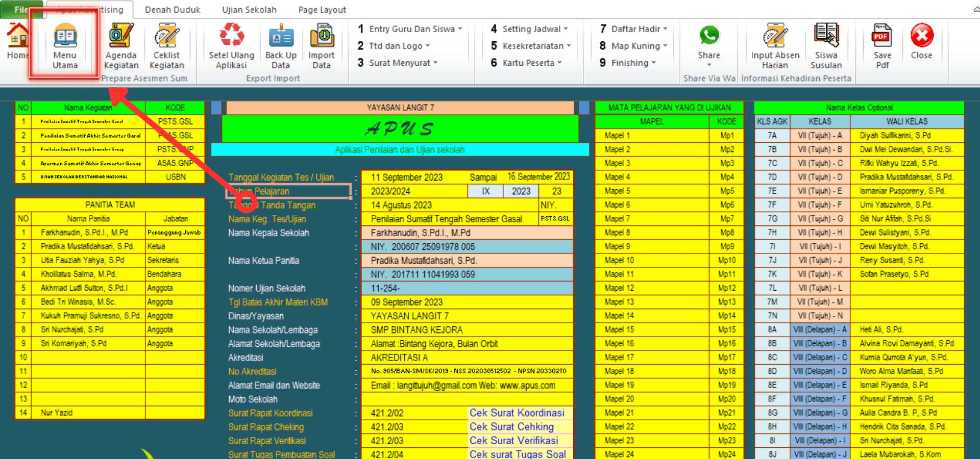Image resolution: width=980 pixels, height=459 pixels.
Task: Click the email langittujuh@gmail.com cell
Action: [467, 386]
